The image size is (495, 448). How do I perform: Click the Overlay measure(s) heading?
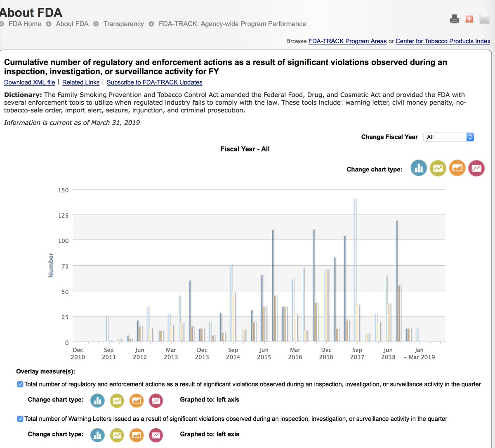pos(46,372)
